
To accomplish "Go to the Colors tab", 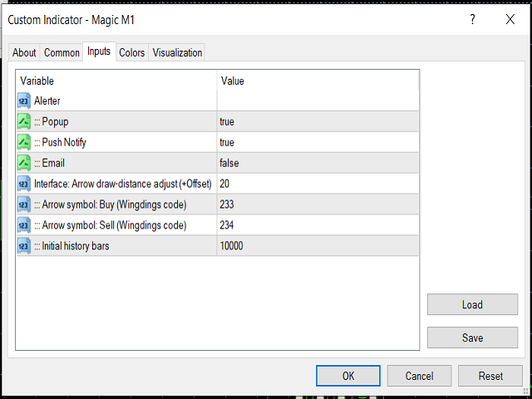I will coord(131,52).
